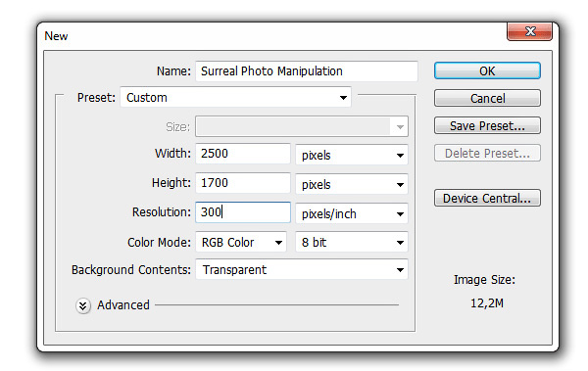Click into the Resolution field showing 300

[x=243, y=212]
